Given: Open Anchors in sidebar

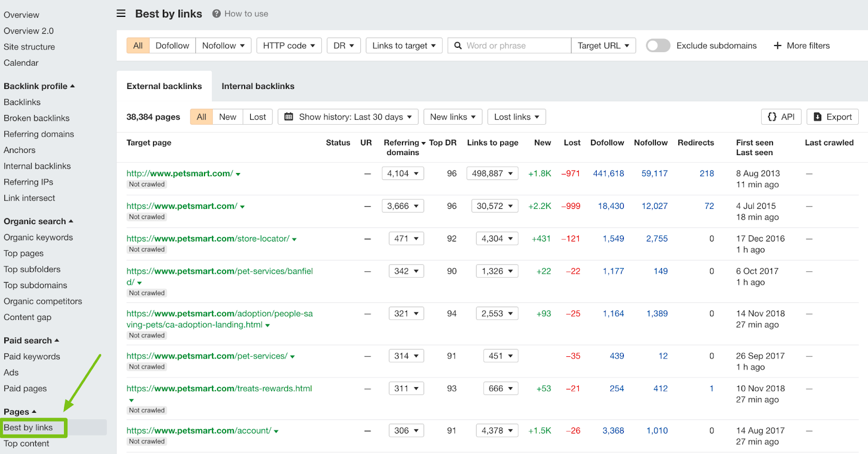Looking at the screenshot, I should coord(20,150).
